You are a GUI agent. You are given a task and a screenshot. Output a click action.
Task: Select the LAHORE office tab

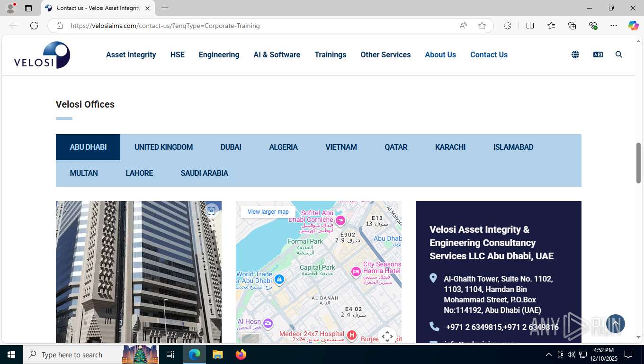pyautogui.click(x=139, y=173)
